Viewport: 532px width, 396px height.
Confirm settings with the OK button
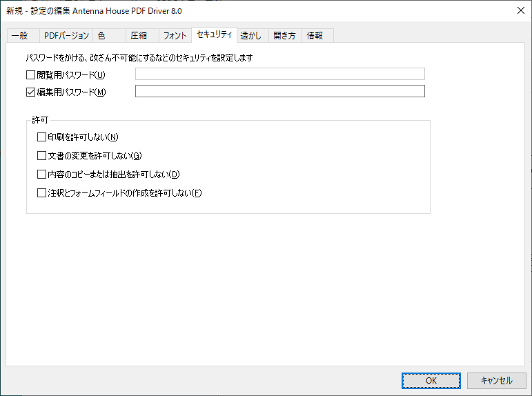pos(431,381)
